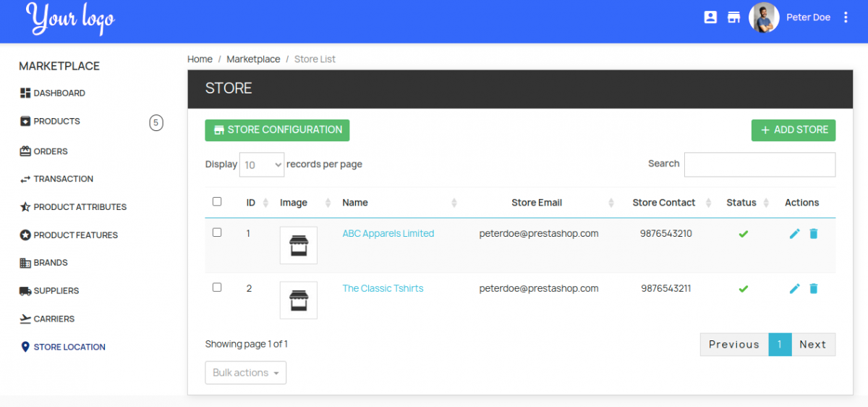The image size is (868, 407).
Task: Check the box for The Classic Tshirts row
Action: pos(217,288)
